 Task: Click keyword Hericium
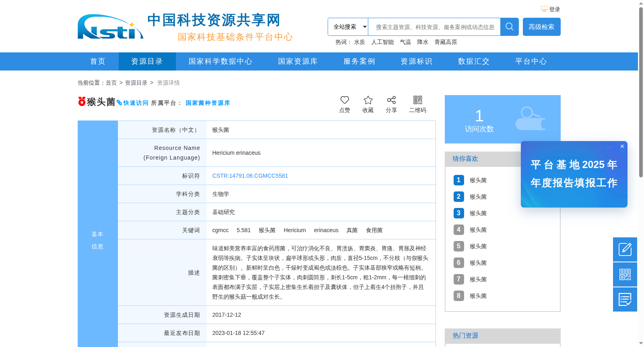[295, 230]
